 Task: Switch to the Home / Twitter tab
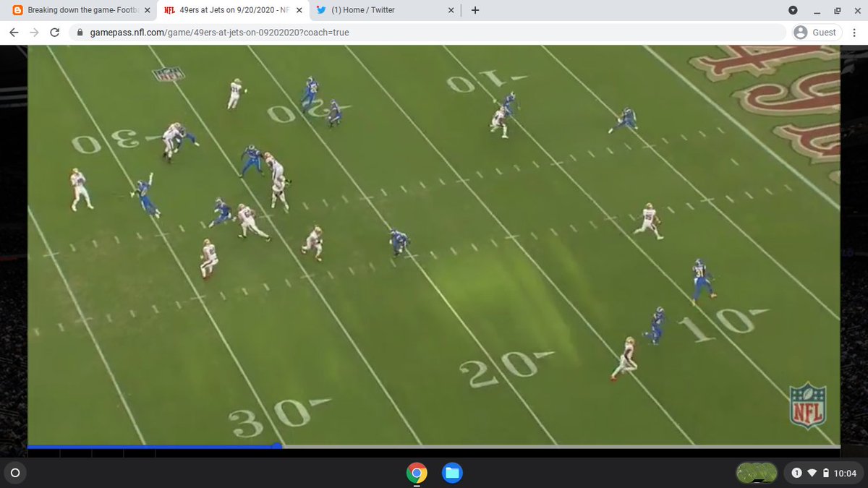pyautogui.click(x=385, y=10)
